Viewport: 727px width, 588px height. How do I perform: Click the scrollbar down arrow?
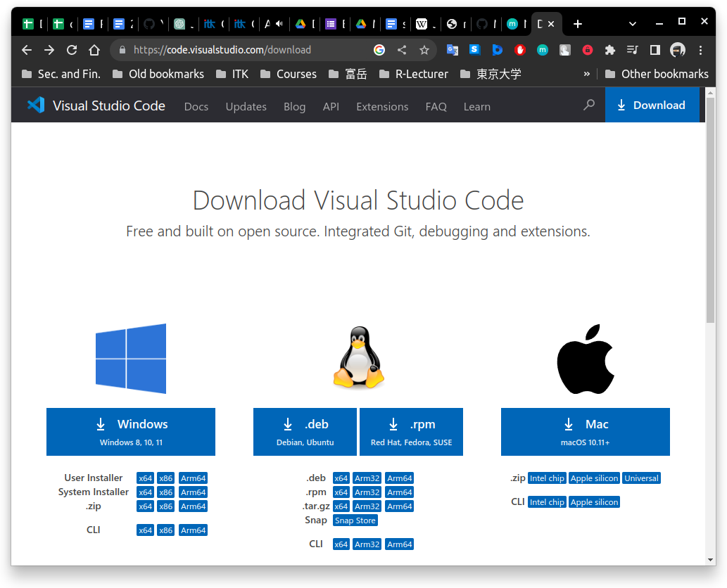click(x=710, y=560)
